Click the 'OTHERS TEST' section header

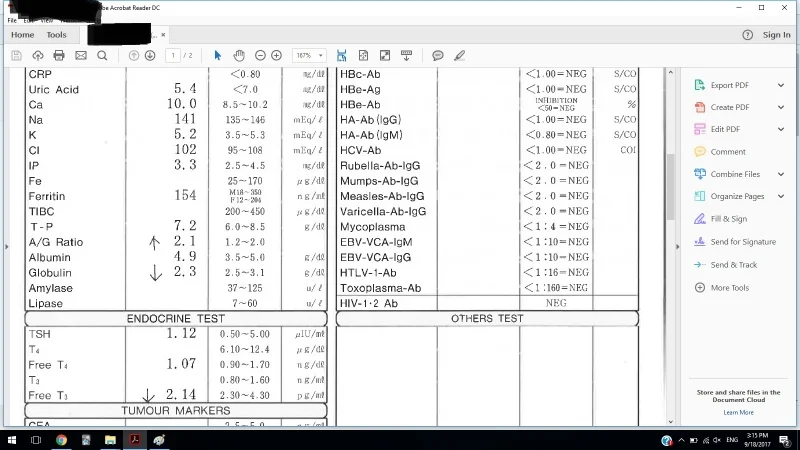[x=487, y=318]
